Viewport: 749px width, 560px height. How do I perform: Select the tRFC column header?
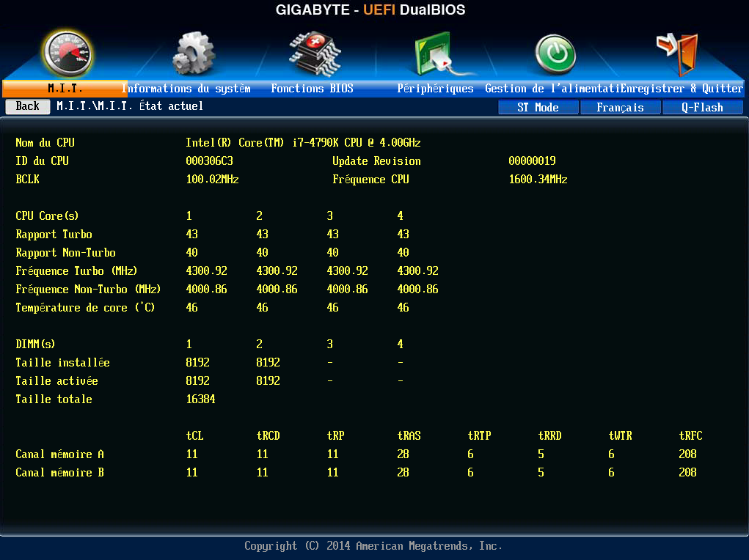691,436
